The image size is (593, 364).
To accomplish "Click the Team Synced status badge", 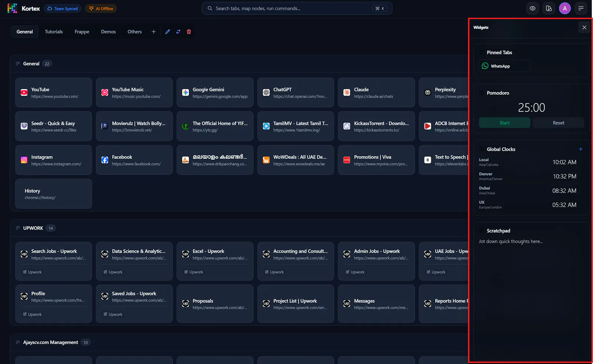I will pyautogui.click(x=63, y=9).
